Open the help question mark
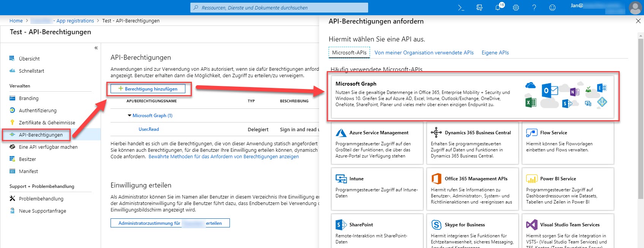The height and width of the screenshot is (248, 644). click(534, 8)
